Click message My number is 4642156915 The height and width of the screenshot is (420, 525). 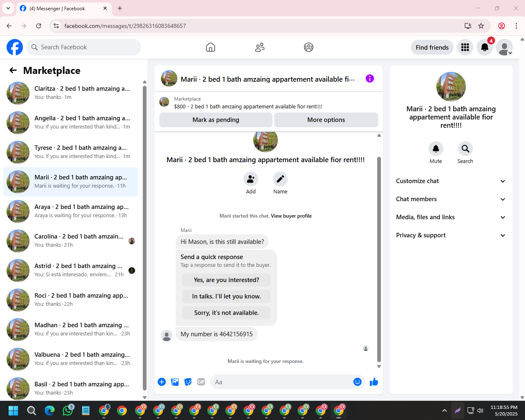[x=217, y=334]
